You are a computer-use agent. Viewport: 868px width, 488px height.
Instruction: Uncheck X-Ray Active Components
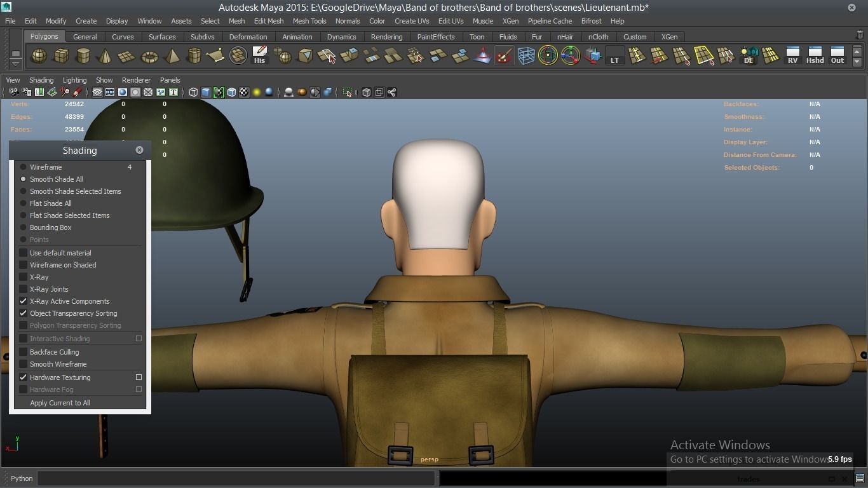24,301
